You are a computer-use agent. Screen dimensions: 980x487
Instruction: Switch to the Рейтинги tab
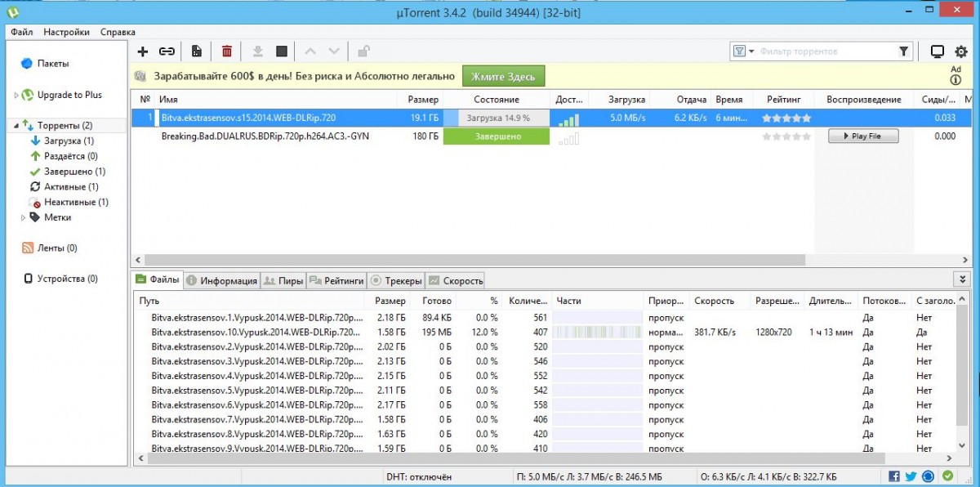pos(336,280)
